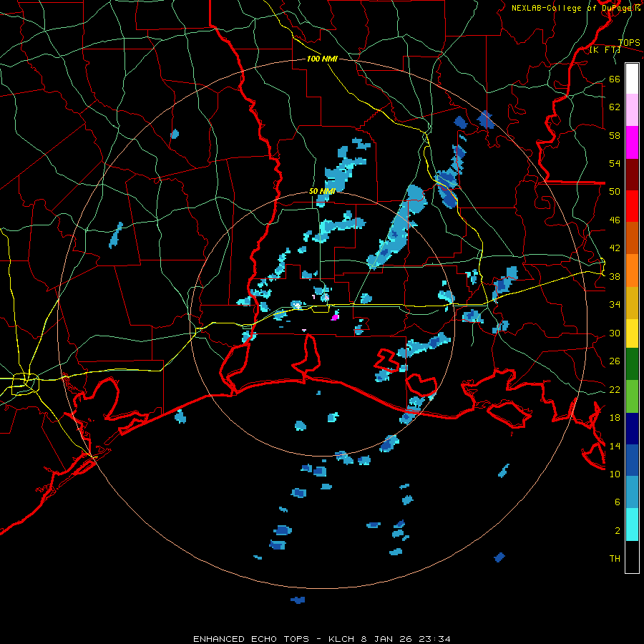The image size is (644, 644).
Task: Click the dark red legend swatch
Action: coord(632,174)
